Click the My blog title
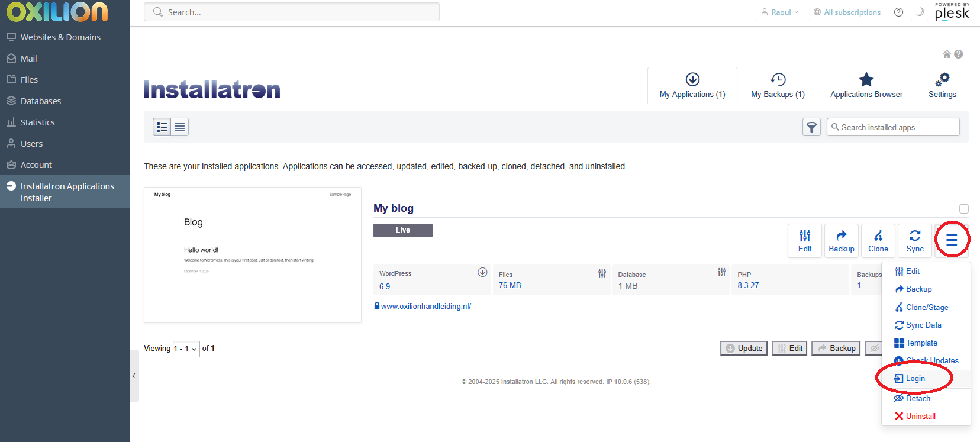 [x=394, y=208]
